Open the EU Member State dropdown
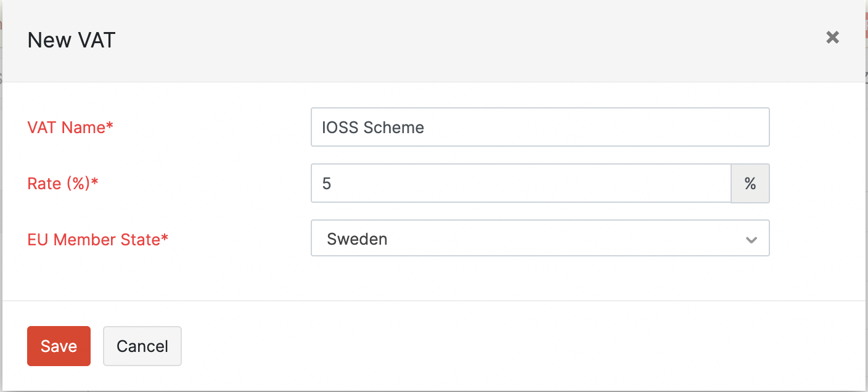The width and height of the screenshot is (868, 392). click(539, 239)
